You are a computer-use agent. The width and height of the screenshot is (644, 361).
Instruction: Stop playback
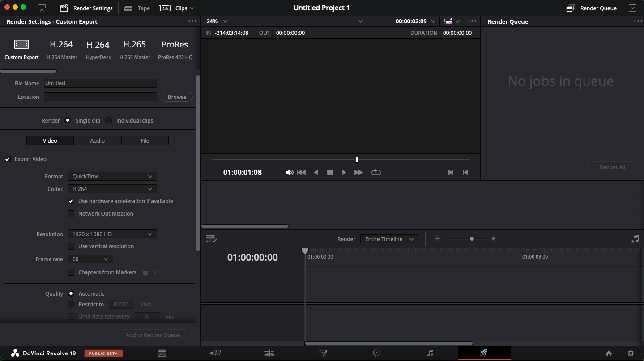[330, 172]
